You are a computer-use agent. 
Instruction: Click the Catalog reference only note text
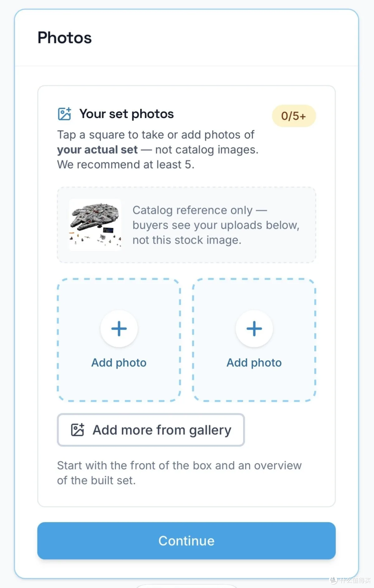pos(216,225)
